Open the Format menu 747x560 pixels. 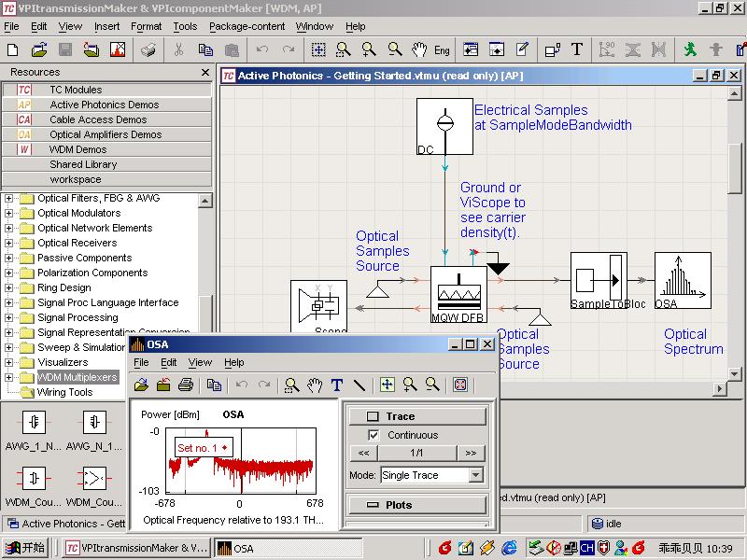tap(146, 27)
